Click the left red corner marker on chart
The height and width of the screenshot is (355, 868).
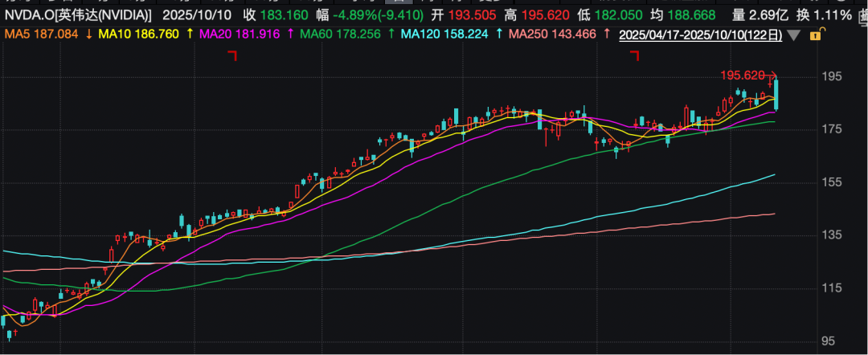[x=234, y=55]
